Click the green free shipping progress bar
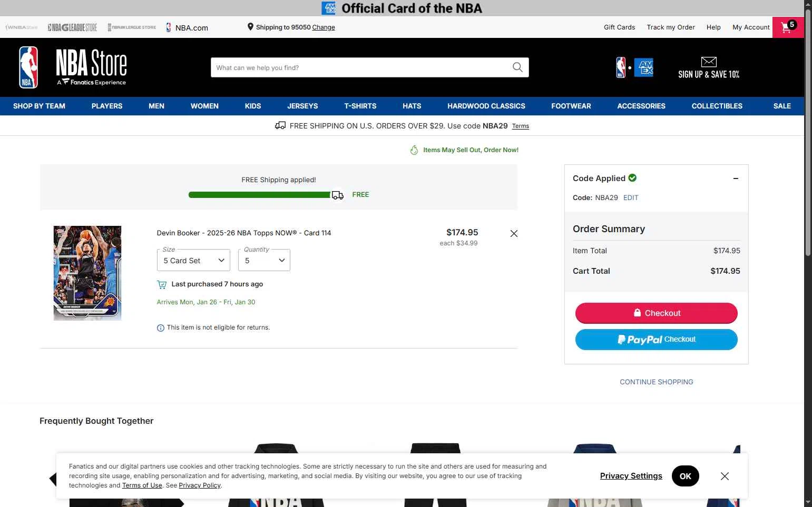 [260, 195]
